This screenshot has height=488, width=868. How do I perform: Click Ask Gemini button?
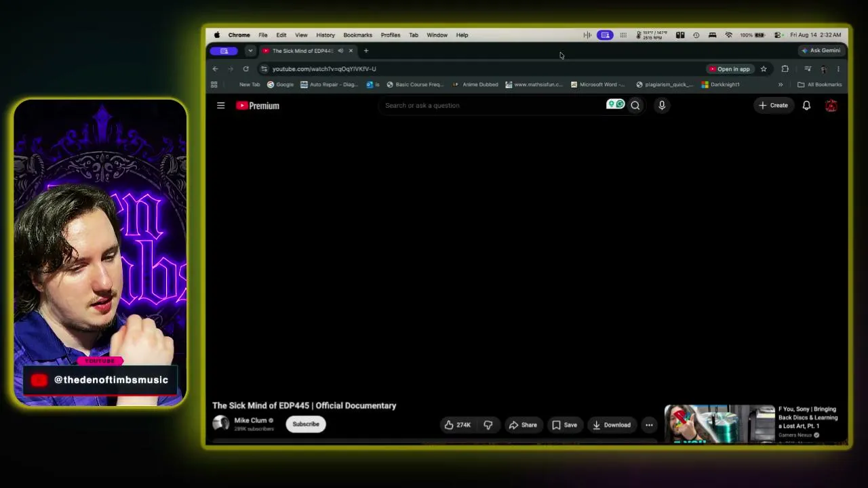[x=821, y=51]
